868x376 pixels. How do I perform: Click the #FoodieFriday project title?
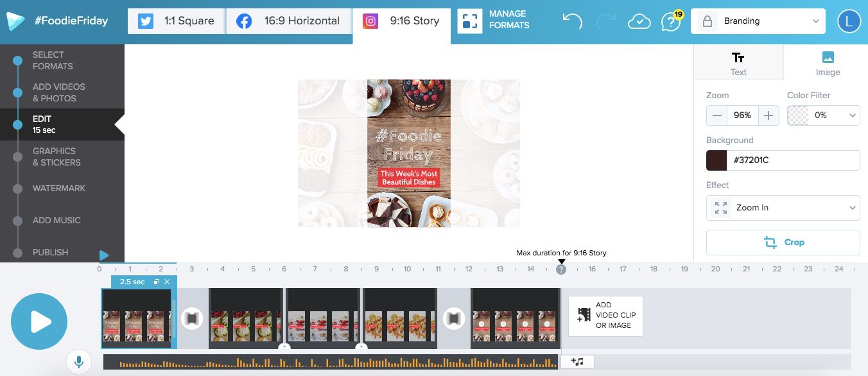(x=71, y=21)
